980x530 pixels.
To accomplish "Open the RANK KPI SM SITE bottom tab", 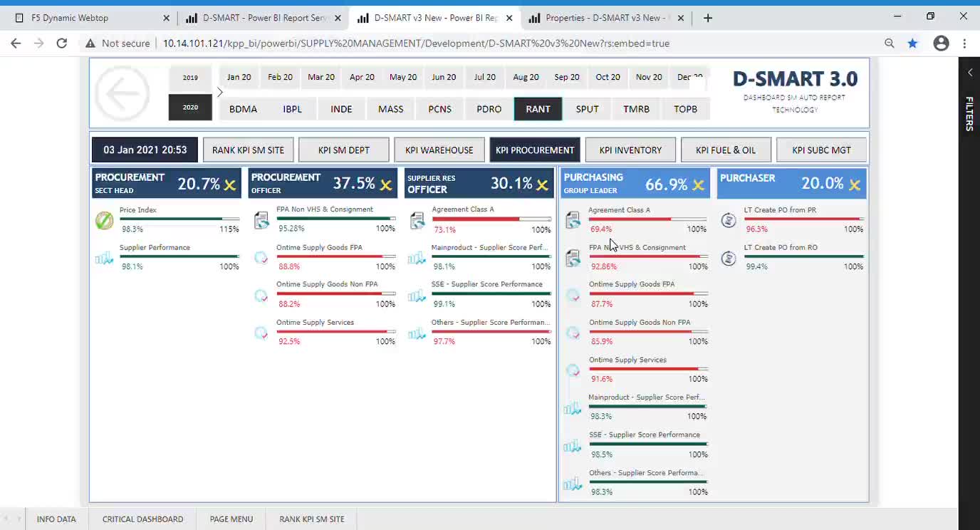I will pos(312,519).
